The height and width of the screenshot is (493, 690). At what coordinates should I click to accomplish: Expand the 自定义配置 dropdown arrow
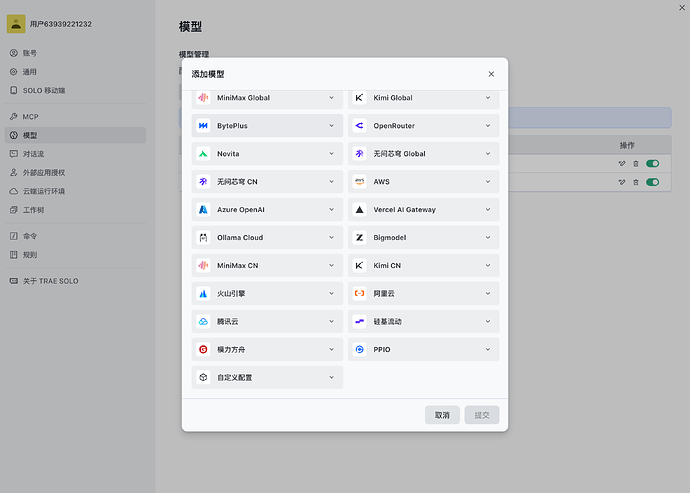pos(331,377)
